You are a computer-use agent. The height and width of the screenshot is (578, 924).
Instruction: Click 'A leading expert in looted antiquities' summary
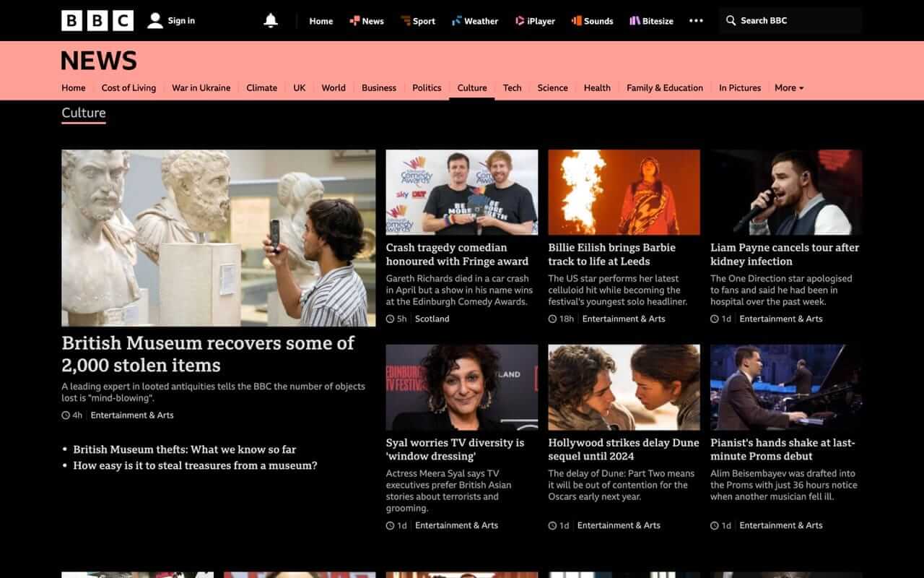(214, 392)
